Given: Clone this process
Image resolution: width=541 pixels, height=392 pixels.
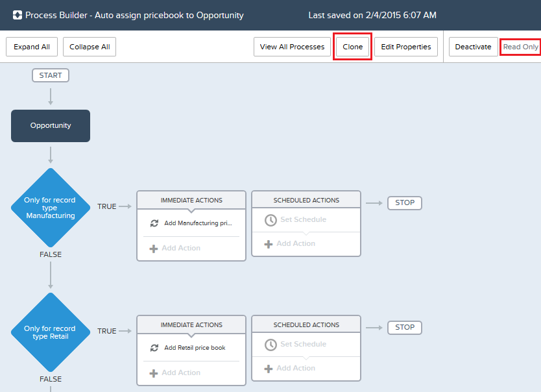Looking at the screenshot, I should [x=352, y=47].
